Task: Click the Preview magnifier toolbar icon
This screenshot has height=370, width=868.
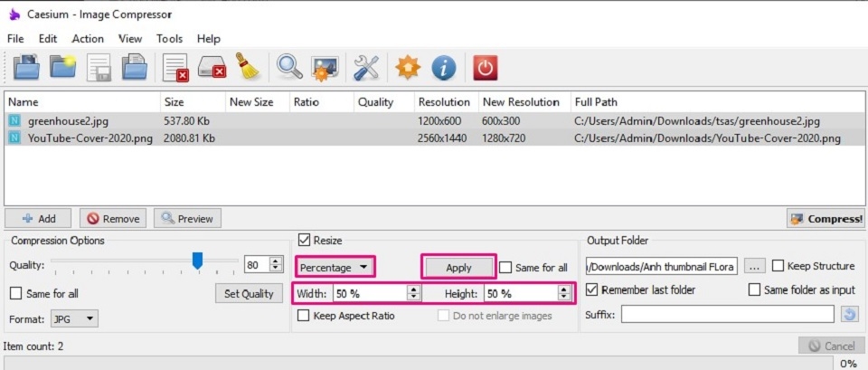Action: (x=289, y=67)
